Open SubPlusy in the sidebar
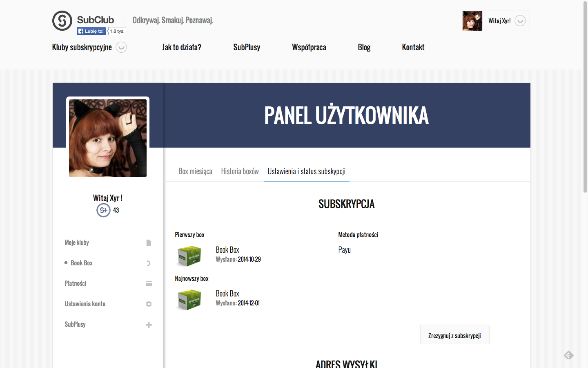The height and width of the screenshot is (368, 588). click(x=75, y=324)
